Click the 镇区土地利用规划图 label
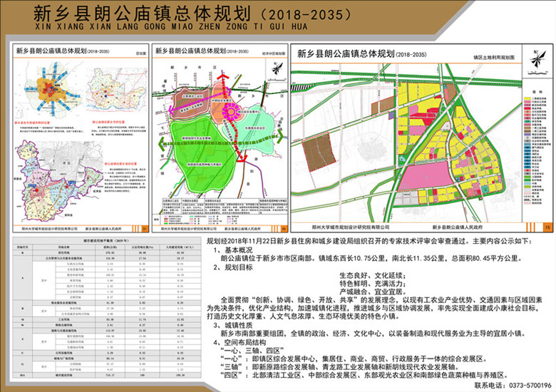 pyautogui.click(x=493, y=57)
